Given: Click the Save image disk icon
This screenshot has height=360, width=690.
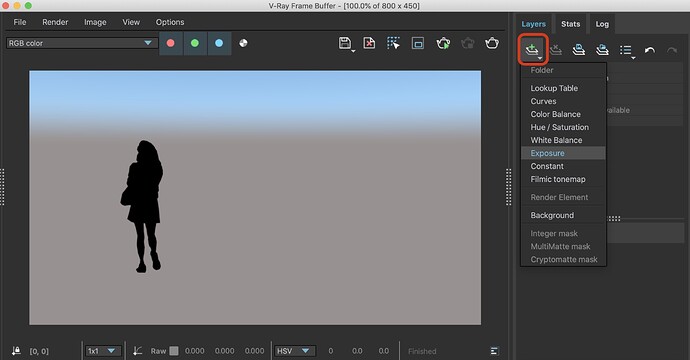Looking at the screenshot, I should click(x=346, y=44).
